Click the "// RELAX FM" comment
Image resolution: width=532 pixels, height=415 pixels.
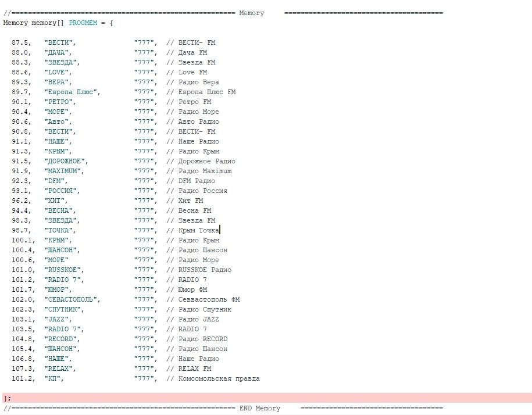188,369
